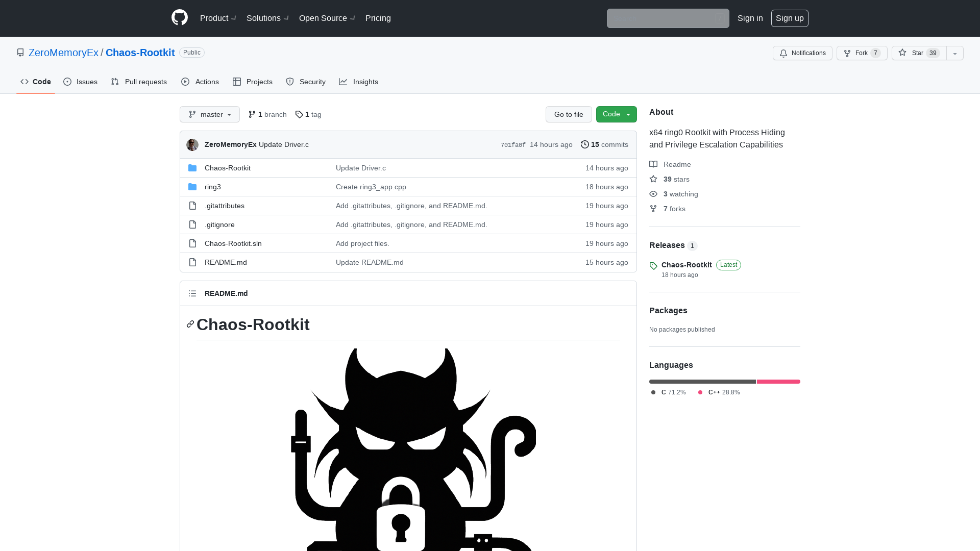
Task: Click the Pull requests icon
Action: [114, 82]
